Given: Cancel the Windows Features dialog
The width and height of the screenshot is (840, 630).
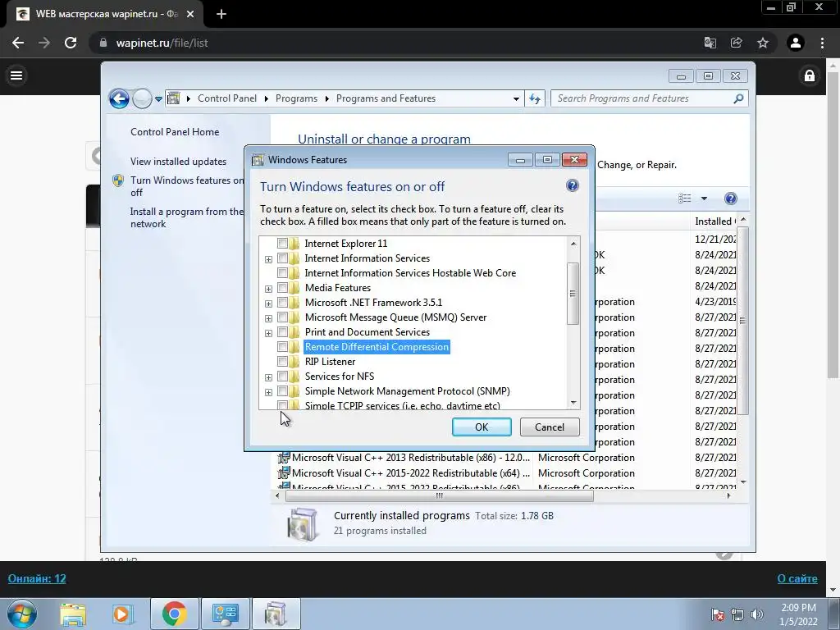Looking at the screenshot, I should [x=550, y=427].
